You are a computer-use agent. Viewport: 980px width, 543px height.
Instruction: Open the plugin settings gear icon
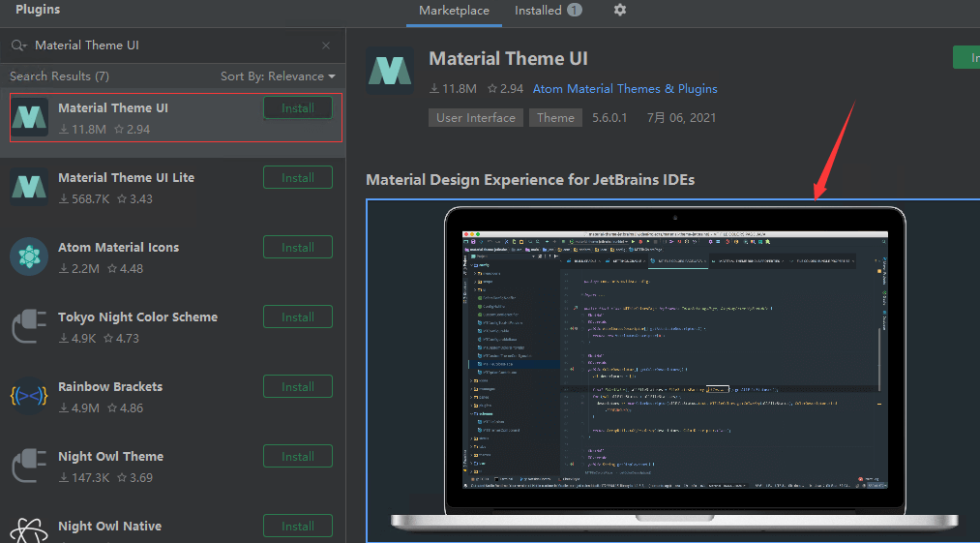coord(619,10)
